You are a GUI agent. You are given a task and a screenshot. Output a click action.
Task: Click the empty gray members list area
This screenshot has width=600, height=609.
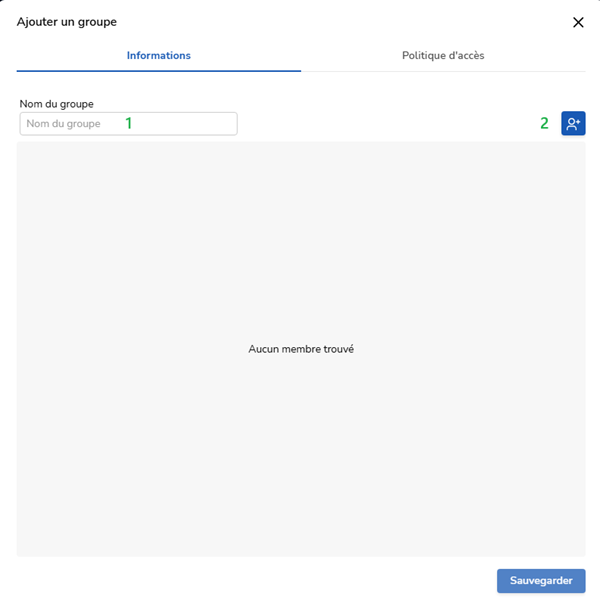[300, 450]
